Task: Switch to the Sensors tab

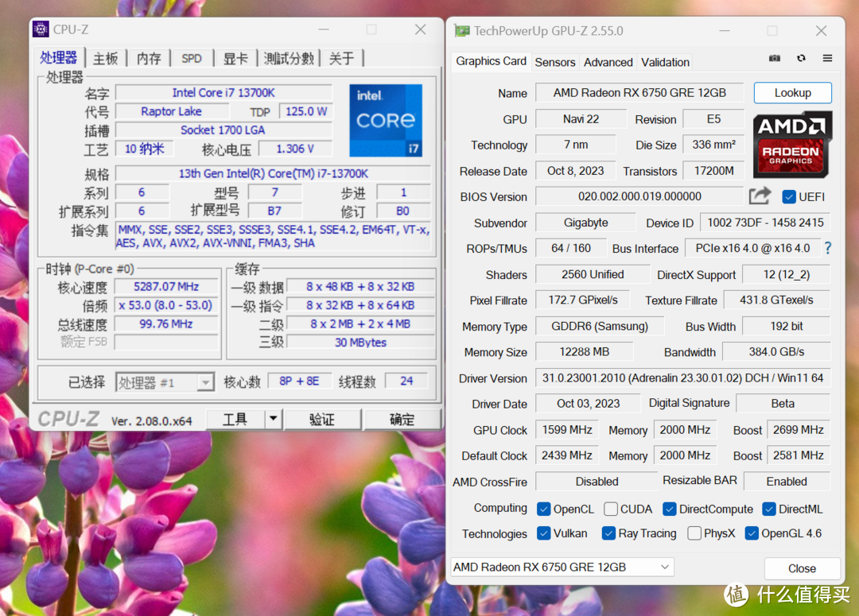Action: point(555,62)
